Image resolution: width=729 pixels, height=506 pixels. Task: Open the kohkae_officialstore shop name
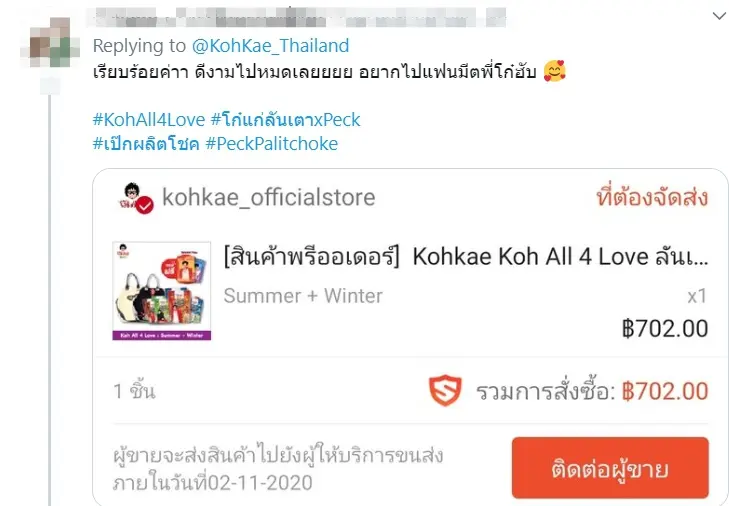(x=268, y=197)
